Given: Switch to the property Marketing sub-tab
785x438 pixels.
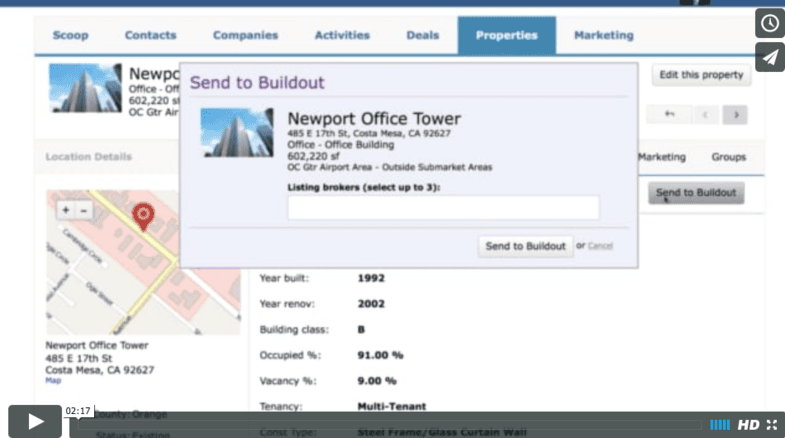Looking at the screenshot, I should 662,157.
